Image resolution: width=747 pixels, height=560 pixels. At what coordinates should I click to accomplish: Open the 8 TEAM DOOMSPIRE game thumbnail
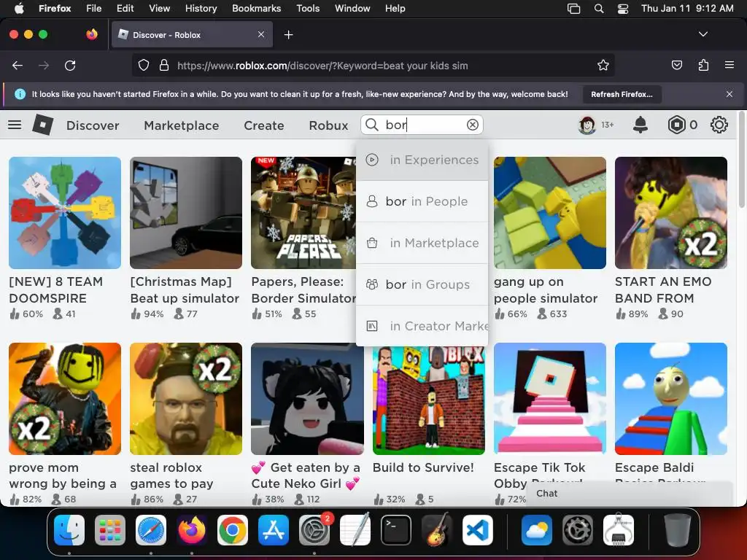pyautogui.click(x=65, y=213)
